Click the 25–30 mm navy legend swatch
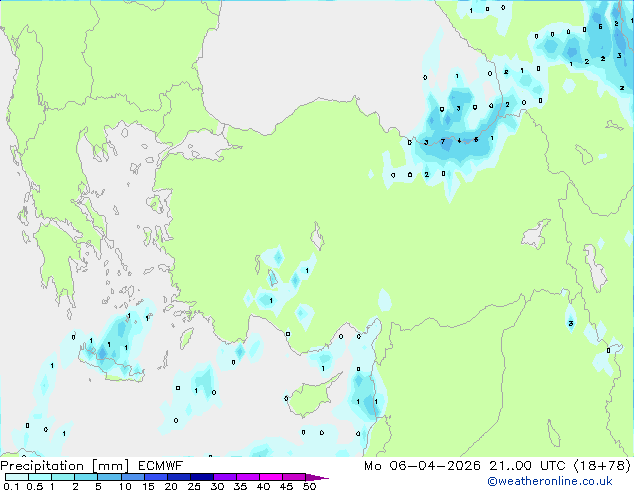 [x=202, y=477]
